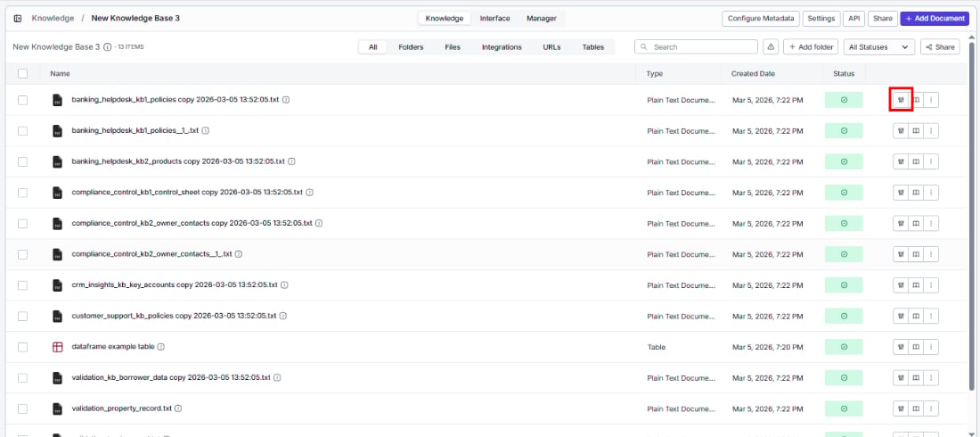Switch to the Interface tab

[x=494, y=18]
